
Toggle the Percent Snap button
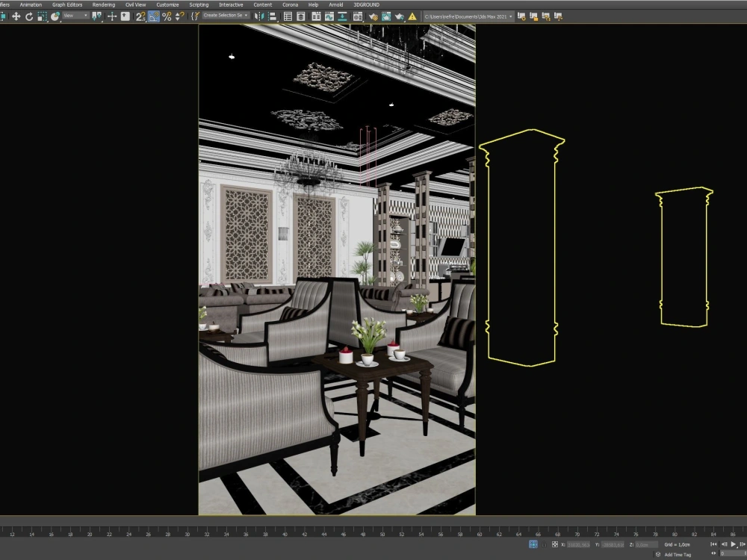tap(167, 16)
